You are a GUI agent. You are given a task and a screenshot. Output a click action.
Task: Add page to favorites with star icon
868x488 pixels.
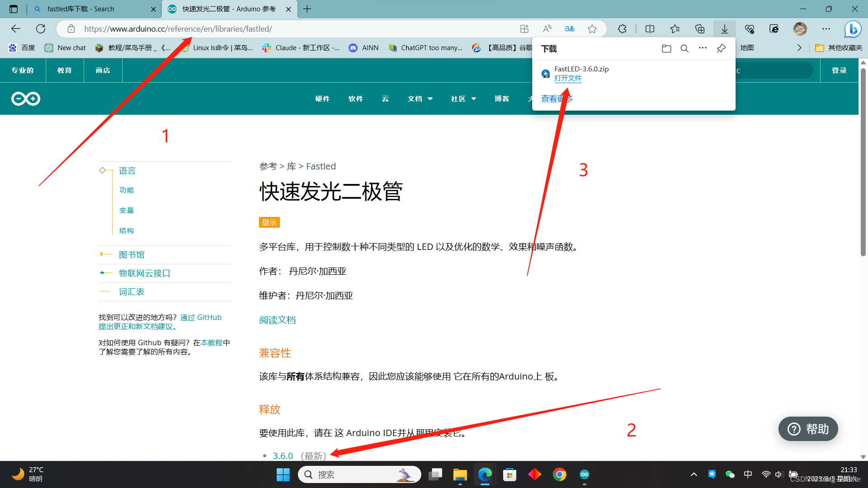click(592, 29)
